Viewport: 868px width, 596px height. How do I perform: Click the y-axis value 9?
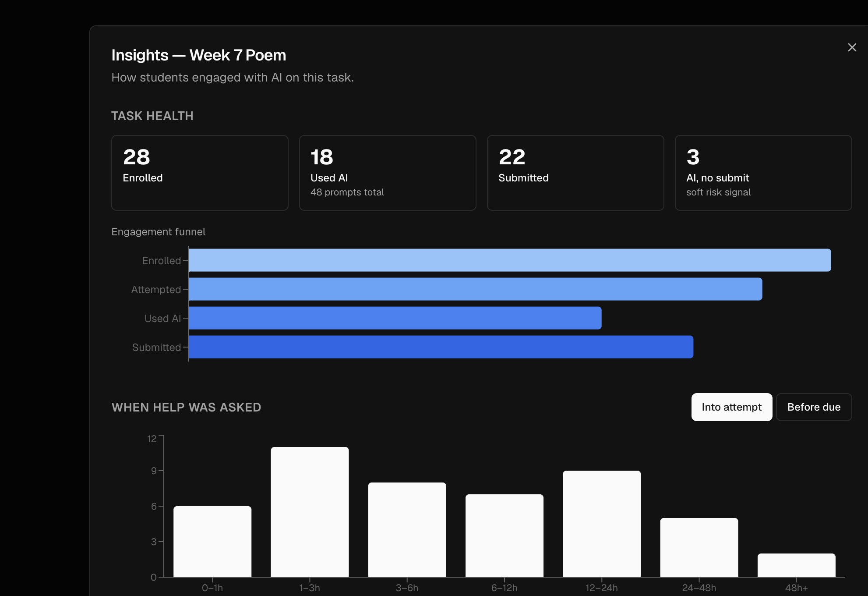pyautogui.click(x=154, y=471)
